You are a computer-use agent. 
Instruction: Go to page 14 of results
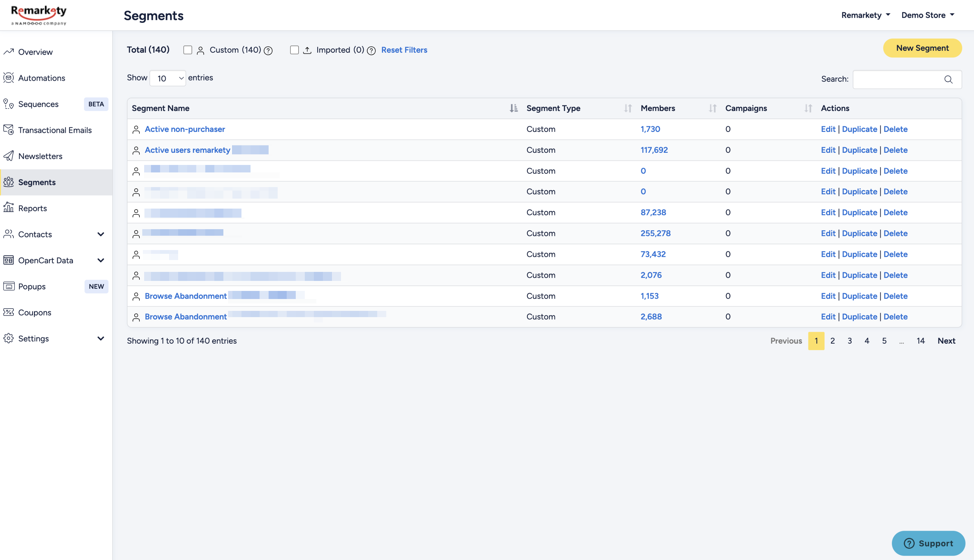point(921,340)
